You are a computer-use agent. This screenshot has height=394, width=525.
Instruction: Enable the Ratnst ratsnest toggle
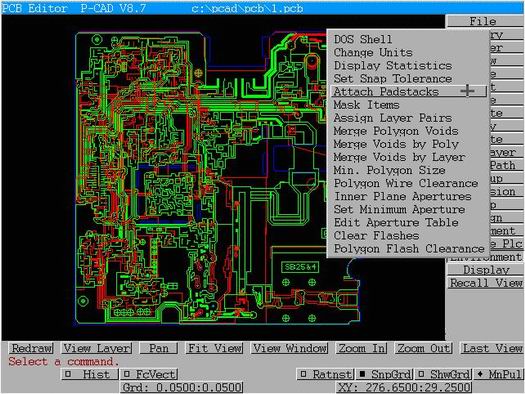tap(325, 374)
